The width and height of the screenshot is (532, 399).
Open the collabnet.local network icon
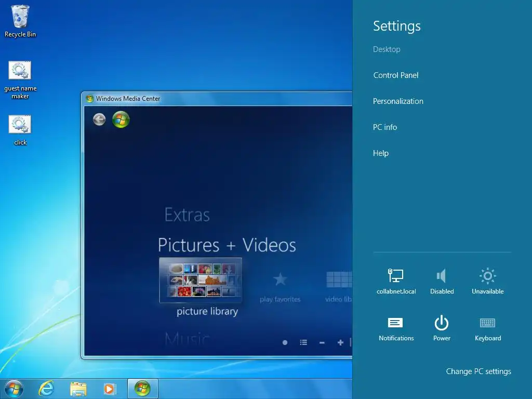pyautogui.click(x=396, y=281)
